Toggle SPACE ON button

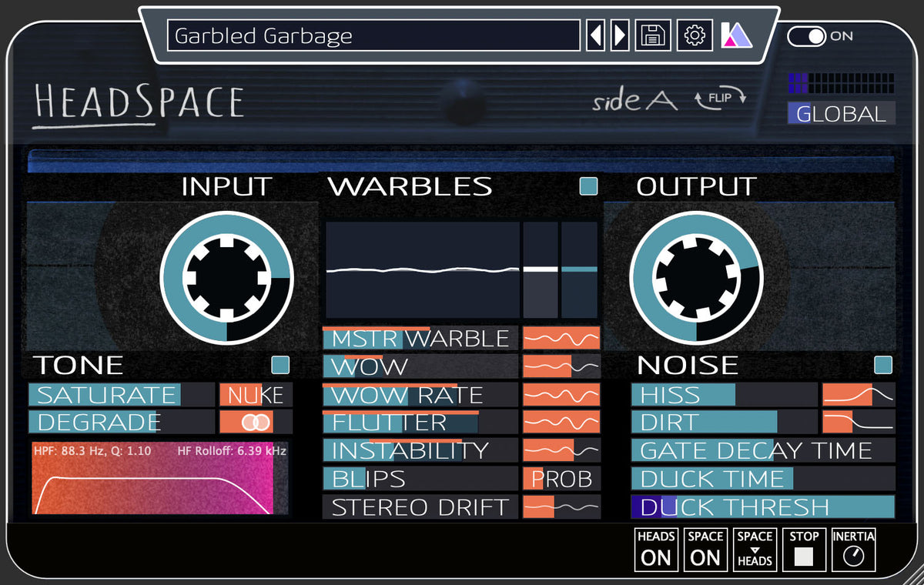[x=705, y=550]
